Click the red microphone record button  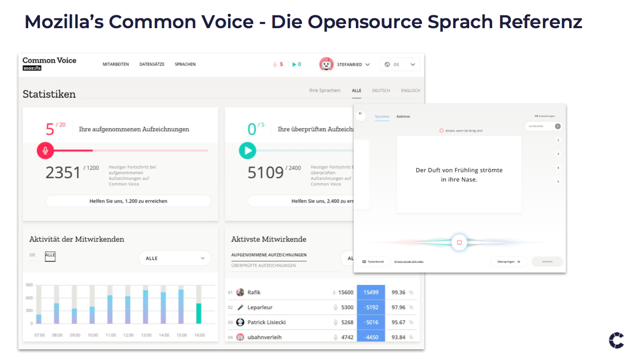click(x=45, y=151)
